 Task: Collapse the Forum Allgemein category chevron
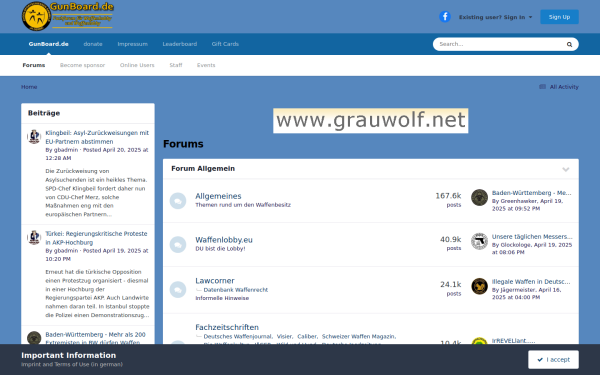click(566, 169)
